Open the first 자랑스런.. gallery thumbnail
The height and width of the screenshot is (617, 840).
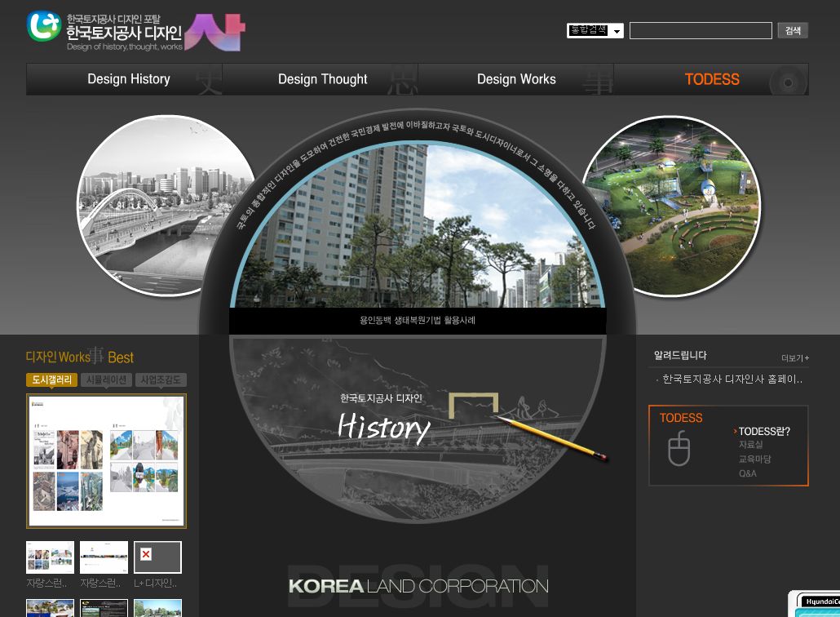click(50, 557)
